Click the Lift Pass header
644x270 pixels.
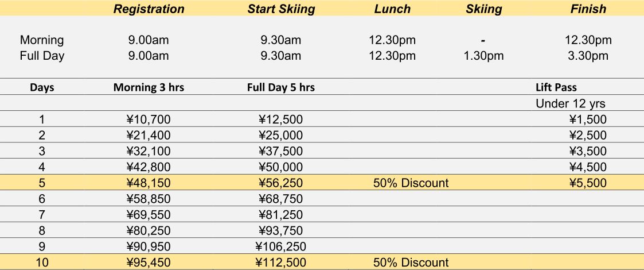tap(556, 87)
